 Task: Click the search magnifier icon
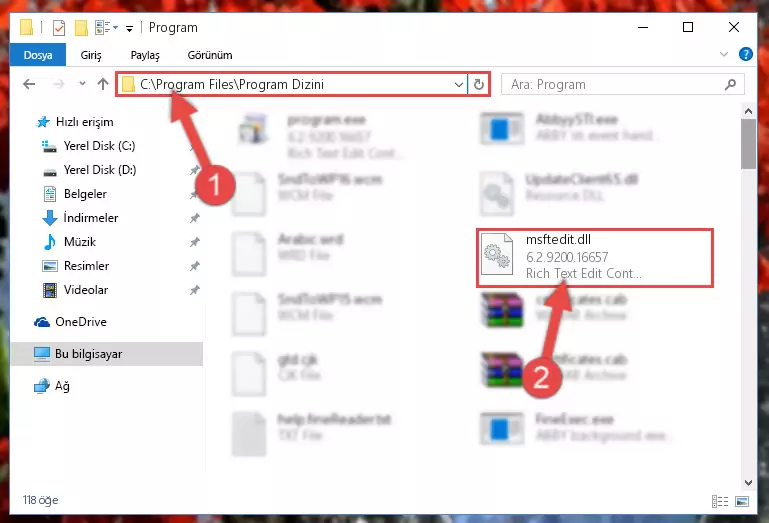pos(730,84)
